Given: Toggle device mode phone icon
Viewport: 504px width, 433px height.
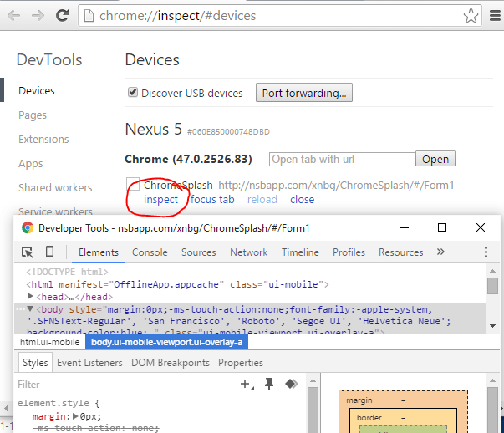Looking at the screenshot, I should (x=50, y=252).
